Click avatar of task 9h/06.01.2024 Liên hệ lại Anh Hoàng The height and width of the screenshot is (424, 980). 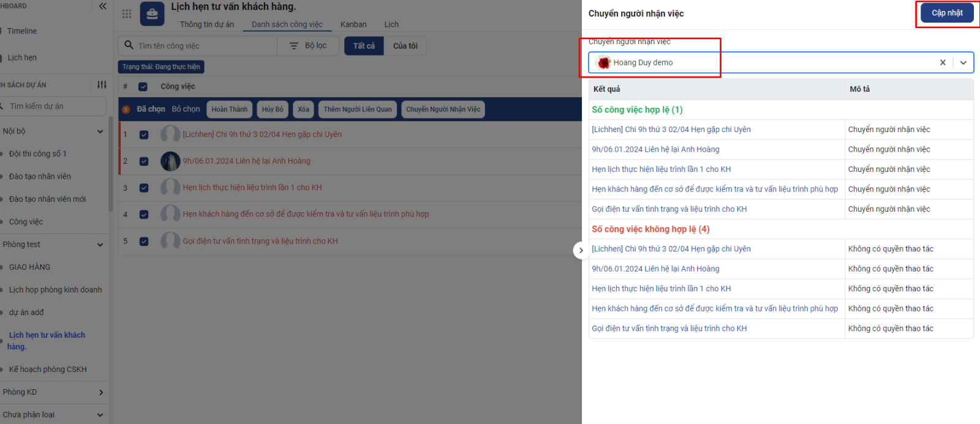[x=170, y=161]
